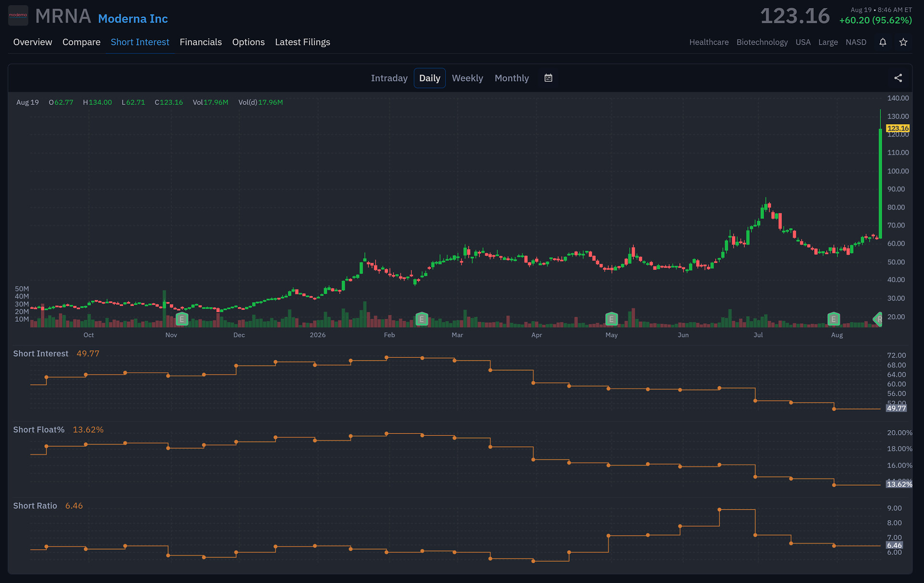Open the Financials tab
The image size is (924, 583).
(x=201, y=42)
